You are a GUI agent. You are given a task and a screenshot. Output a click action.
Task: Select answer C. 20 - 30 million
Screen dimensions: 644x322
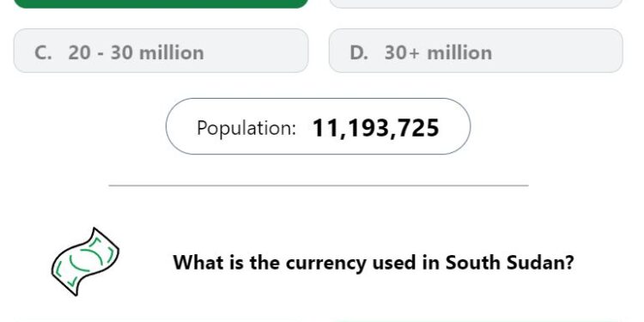[x=161, y=51]
